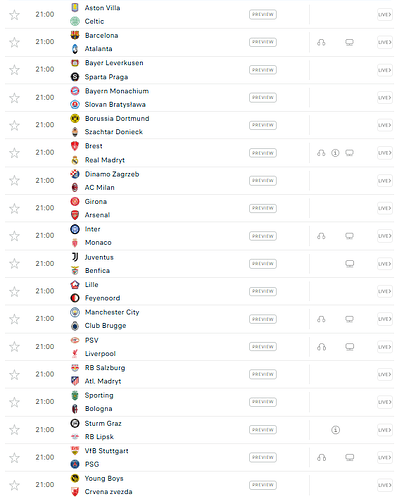
Task: Open audio headphones icon for Barcelona vs Atalanta
Action: click(321, 42)
